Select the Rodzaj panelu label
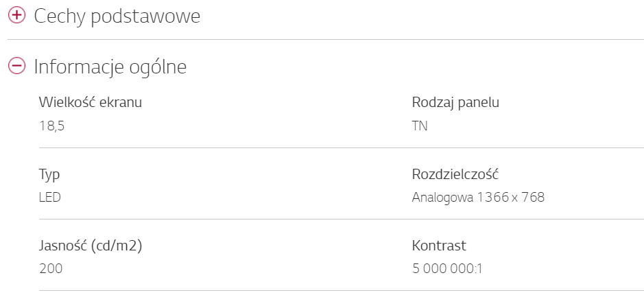The image size is (644, 295). point(455,103)
